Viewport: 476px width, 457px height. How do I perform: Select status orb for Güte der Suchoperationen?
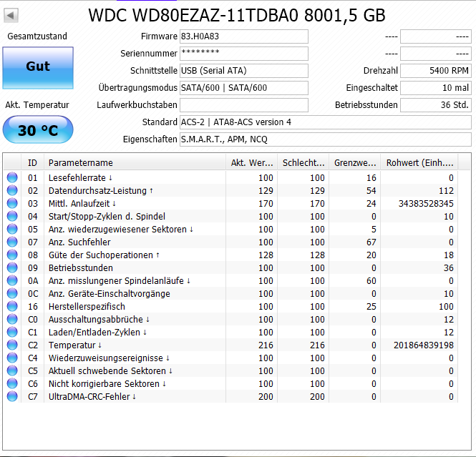tap(12, 255)
